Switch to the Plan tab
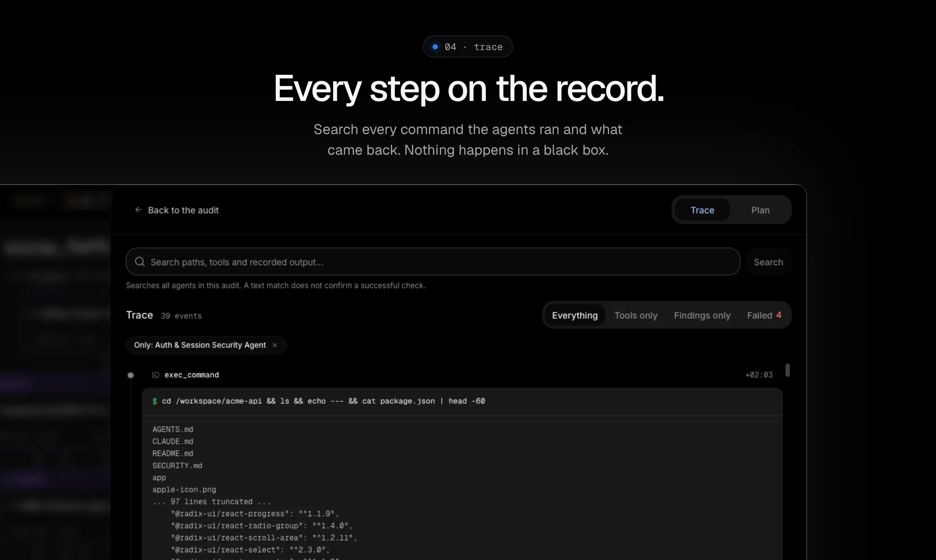 760,210
